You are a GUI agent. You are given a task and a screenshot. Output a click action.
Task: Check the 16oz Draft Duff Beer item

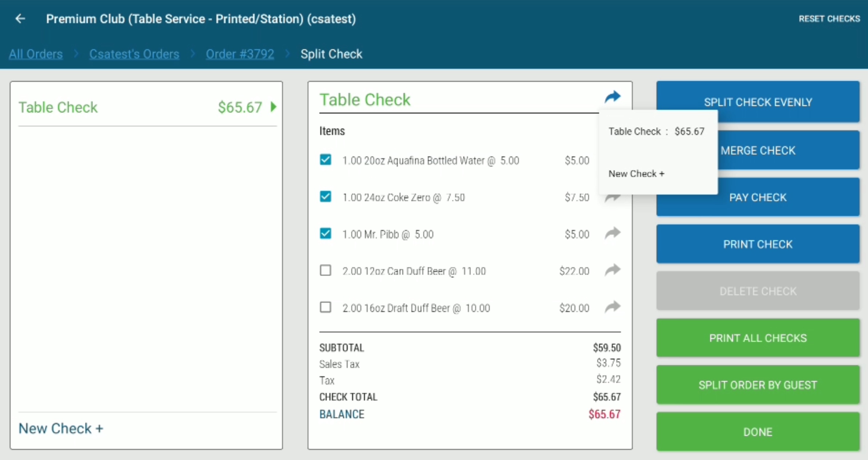326,307
